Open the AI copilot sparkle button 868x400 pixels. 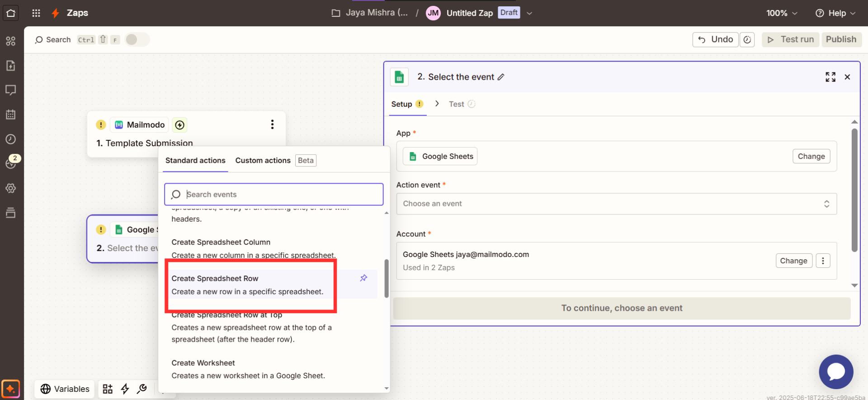[11, 389]
